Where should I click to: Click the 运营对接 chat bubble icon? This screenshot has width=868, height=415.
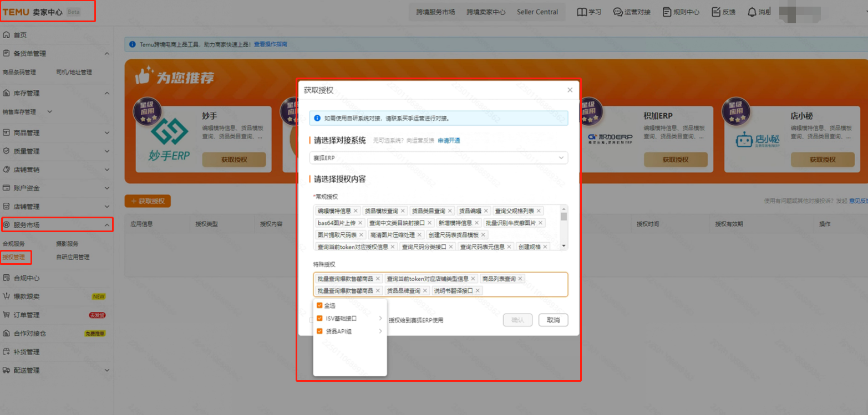(x=618, y=12)
